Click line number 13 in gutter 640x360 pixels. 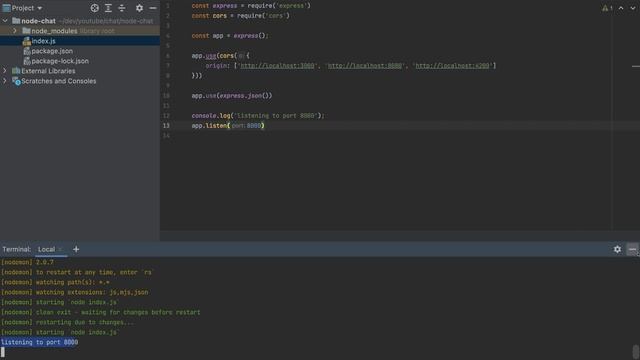[x=166, y=126]
